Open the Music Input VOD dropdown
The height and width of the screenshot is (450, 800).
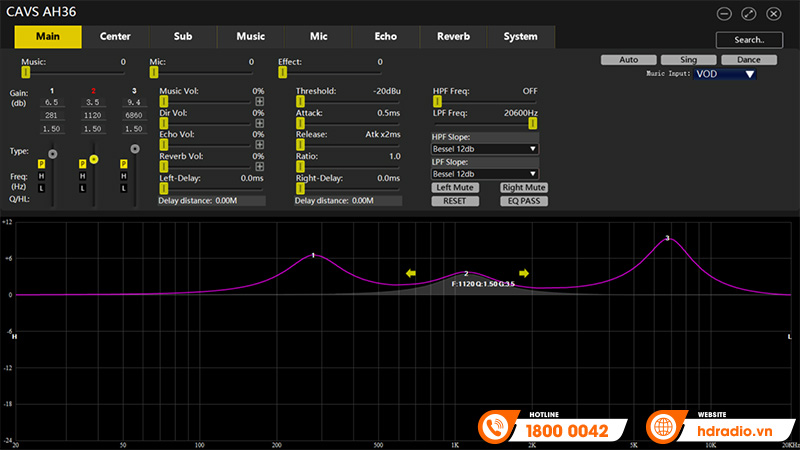click(x=725, y=74)
